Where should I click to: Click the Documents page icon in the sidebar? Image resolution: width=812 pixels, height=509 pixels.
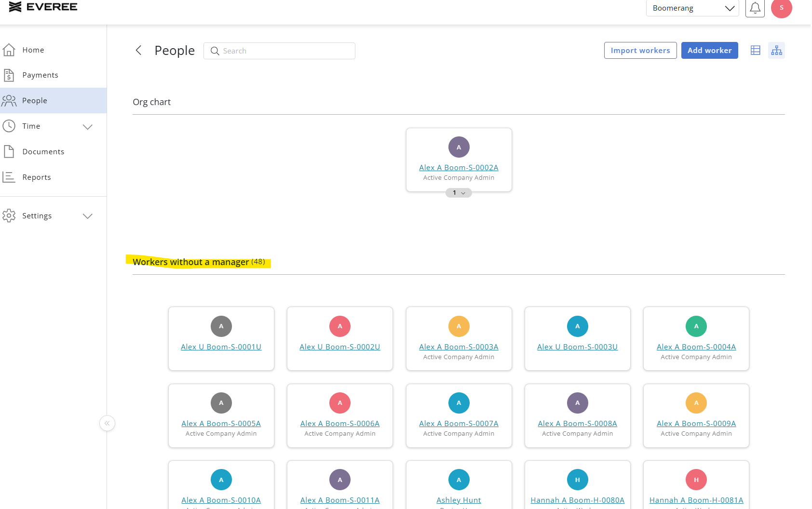[9, 151]
